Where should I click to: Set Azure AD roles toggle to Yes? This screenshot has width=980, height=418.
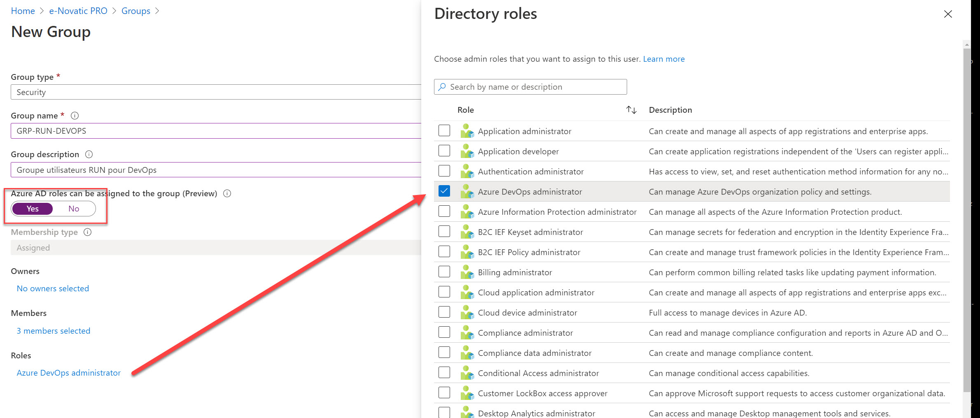(33, 209)
